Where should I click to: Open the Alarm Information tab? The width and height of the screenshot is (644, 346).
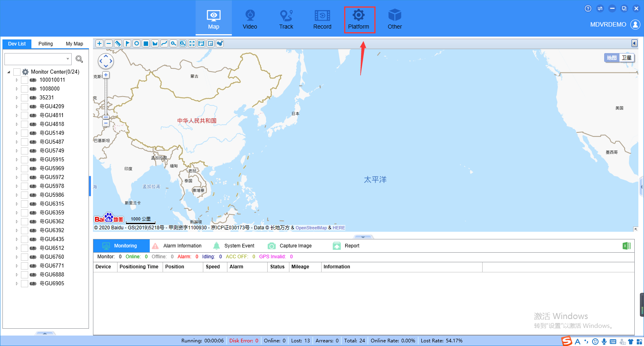(176, 246)
